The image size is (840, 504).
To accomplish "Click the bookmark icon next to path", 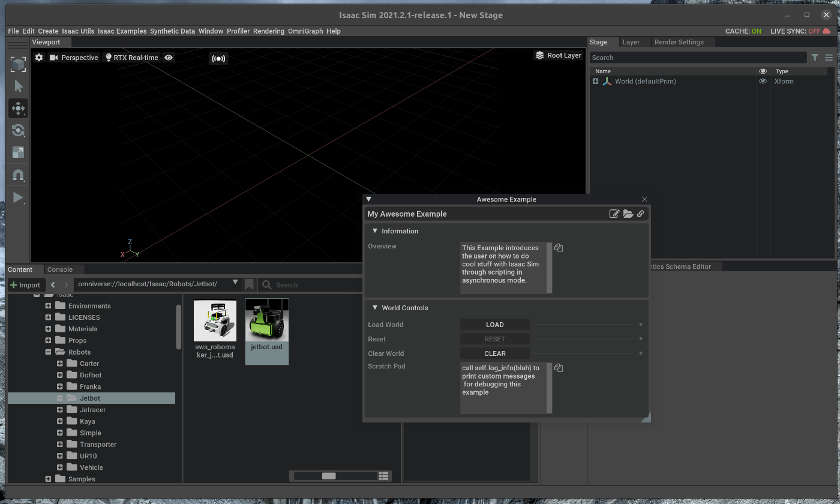I will coord(249,285).
